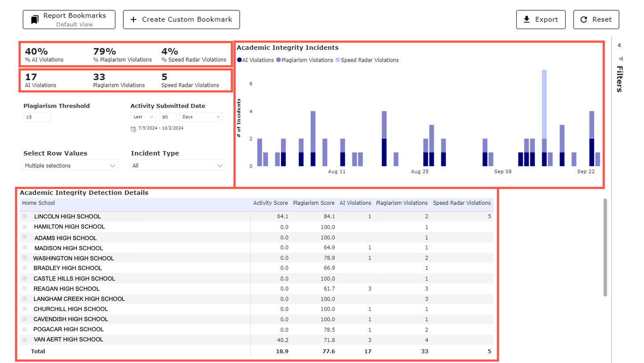
Task: Click the download arrow icon on Export
Action: [526, 19]
